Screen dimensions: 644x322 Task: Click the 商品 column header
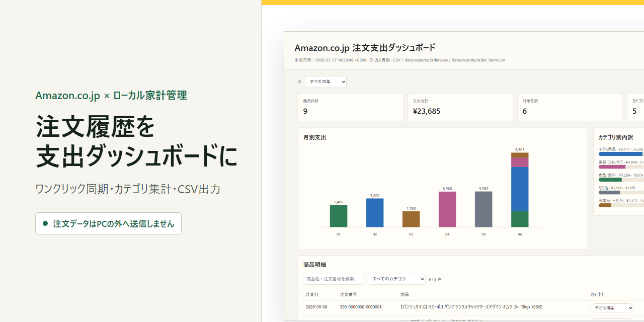[x=405, y=294]
